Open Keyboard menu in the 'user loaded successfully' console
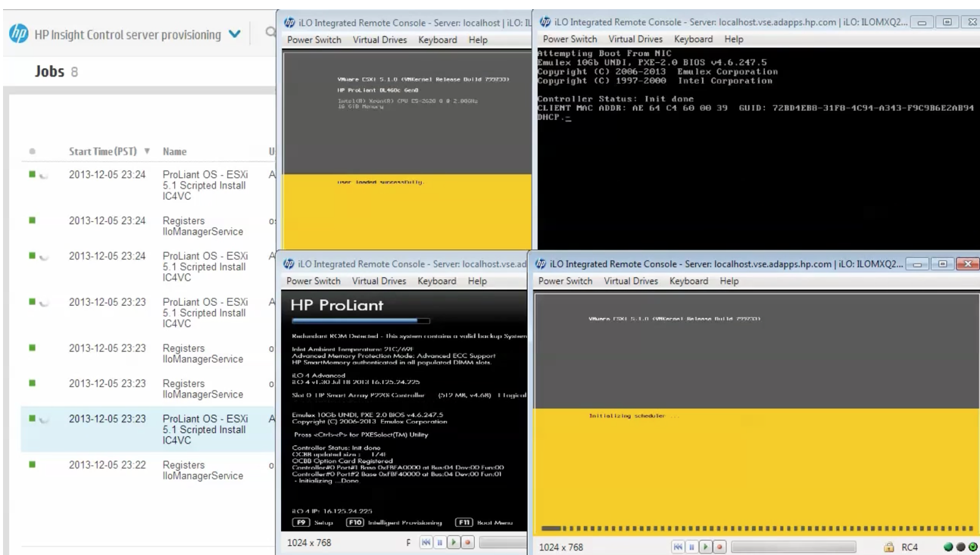This screenshot has width=980, height=555. click(x=437, y=40)
